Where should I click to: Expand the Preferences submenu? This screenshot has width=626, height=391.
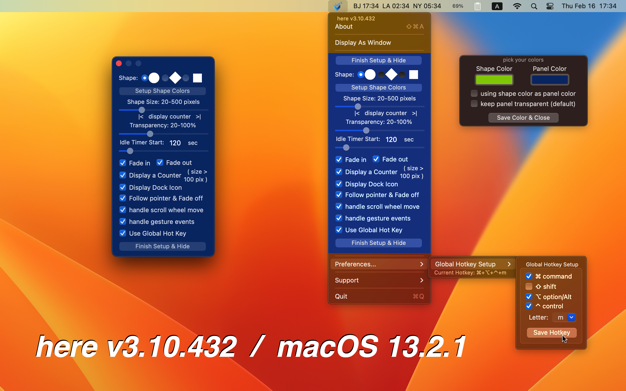tap(379, 264)
